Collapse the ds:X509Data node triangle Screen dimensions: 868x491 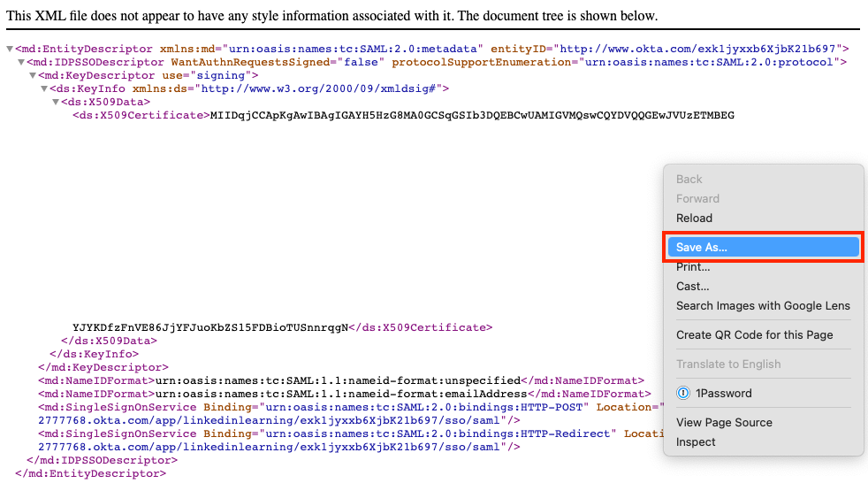tap(56, 103)
